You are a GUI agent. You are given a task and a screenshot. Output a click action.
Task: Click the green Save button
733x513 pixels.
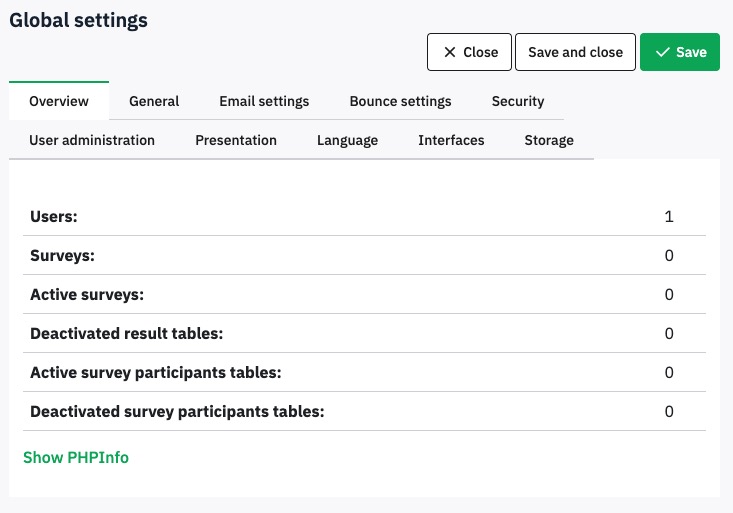(x=680, y=52)
